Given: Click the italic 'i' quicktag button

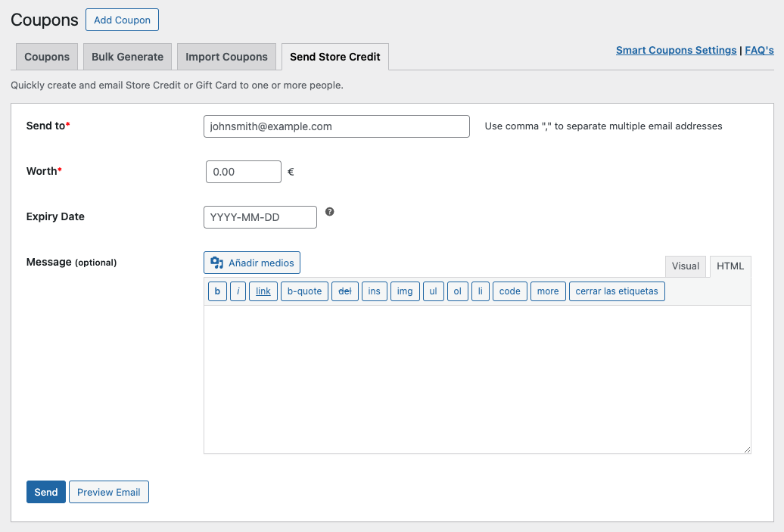Looking at the screenshot, I should pyautogui.click(x=238, y=291).
